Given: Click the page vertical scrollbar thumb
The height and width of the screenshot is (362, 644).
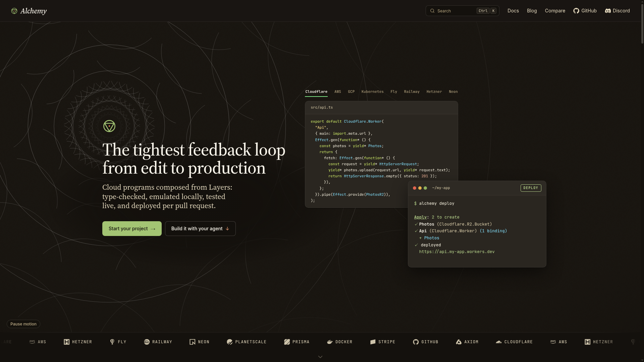Looking at the screenshot, I should (x=642, y=24).
